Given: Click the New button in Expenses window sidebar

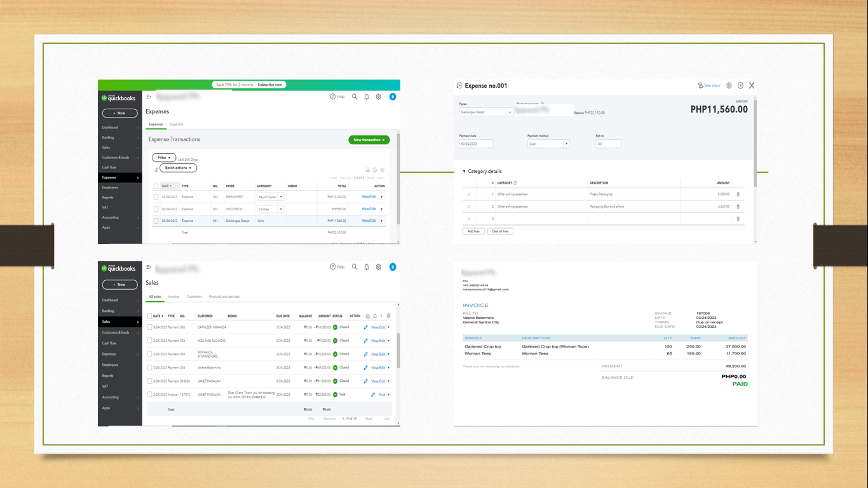Looking at the screenshot, I should click(x=120, y=113).
